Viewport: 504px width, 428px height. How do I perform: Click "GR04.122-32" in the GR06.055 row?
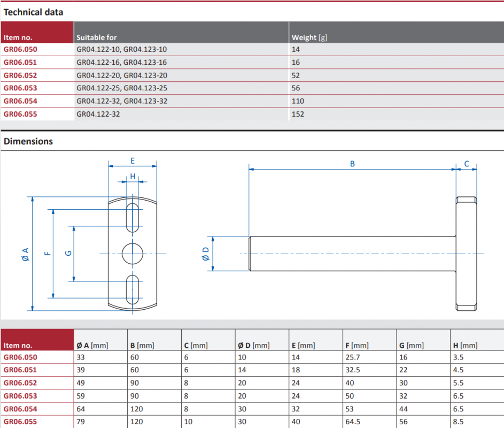tap(98, 114)
